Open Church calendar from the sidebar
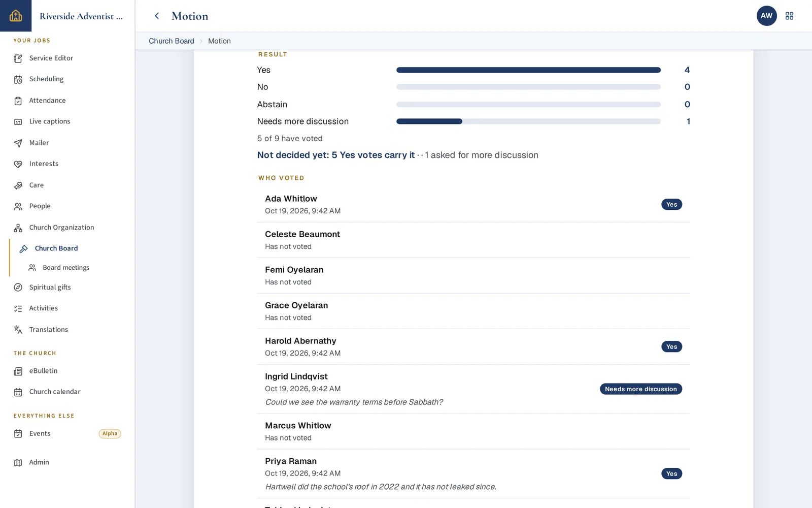 click(55, 392)
